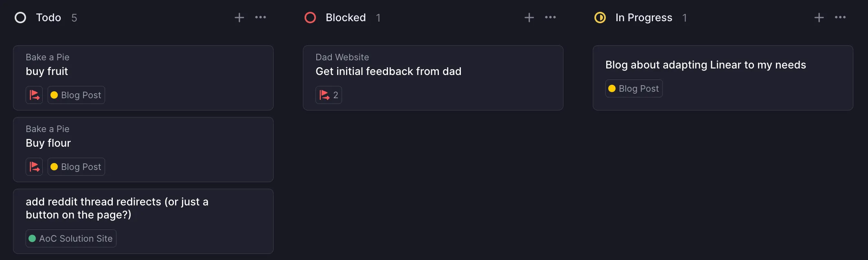Select the Blog Post label on Buy flour
Screen dimensions: 868x260
(76, 167)
